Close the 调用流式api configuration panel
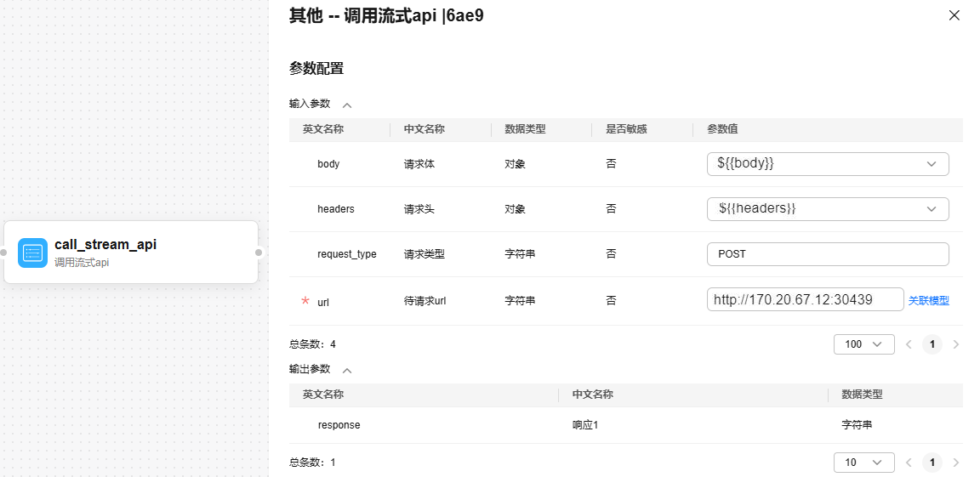This screenshot has width=980, height=477. coord(954,15)
